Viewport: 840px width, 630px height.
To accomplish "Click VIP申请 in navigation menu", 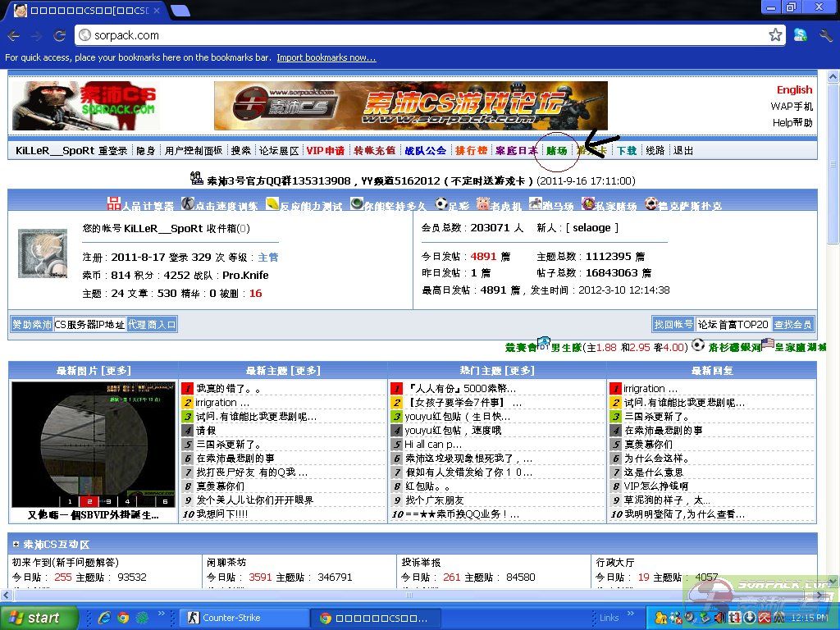I will (x=326, y=151).
